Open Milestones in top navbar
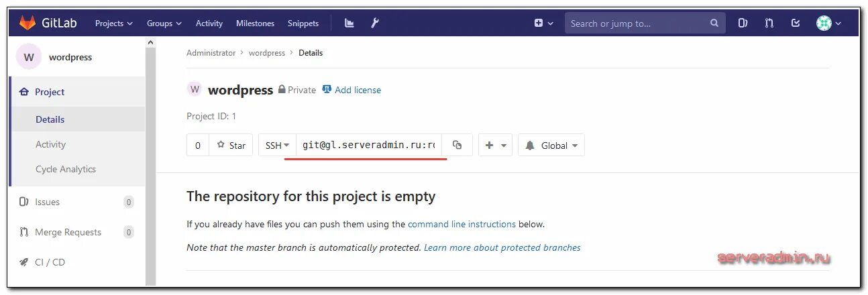This screenshot has width=868, height=295. pyautogui.click(x=255, y=23)
